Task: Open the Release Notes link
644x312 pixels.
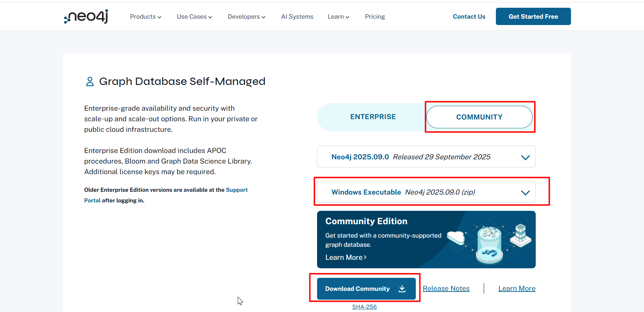Action: click(x=446, y=288)
